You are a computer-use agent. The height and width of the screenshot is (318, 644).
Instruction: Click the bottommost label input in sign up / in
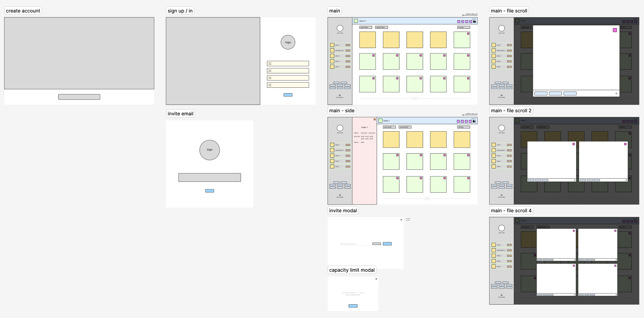coord(288,85)
